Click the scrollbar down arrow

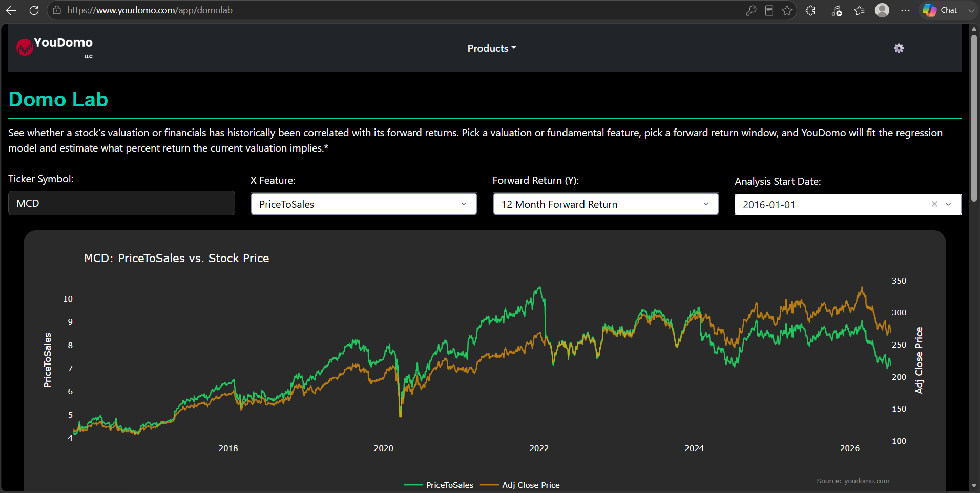coord(974,486)
